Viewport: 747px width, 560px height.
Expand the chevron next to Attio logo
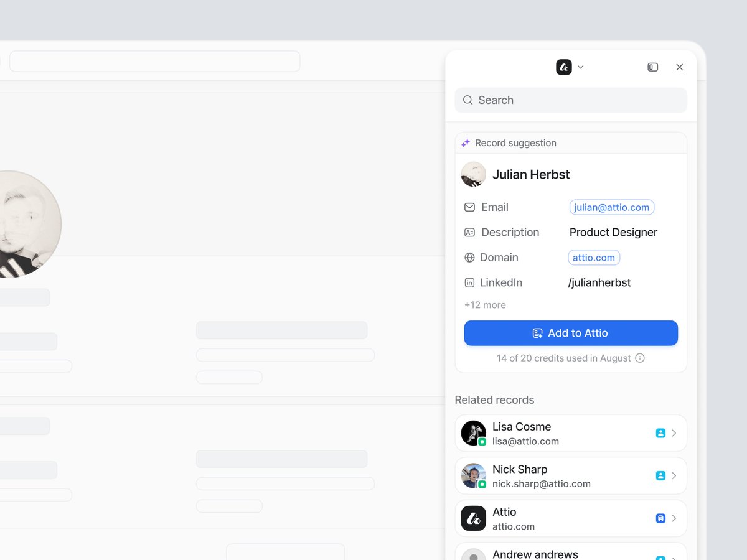(580, 67)
